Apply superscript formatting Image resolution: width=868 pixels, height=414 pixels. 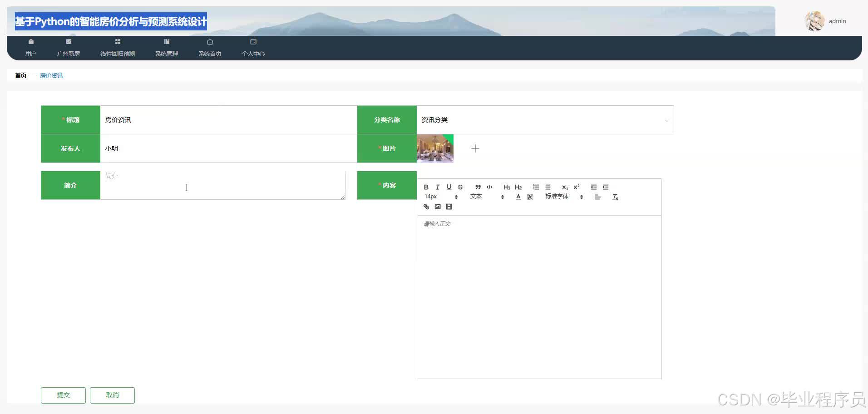(576, 187)
